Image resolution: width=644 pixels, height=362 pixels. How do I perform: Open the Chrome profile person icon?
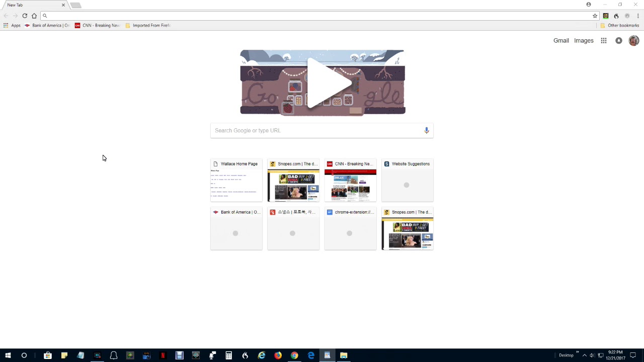[589, 5]
